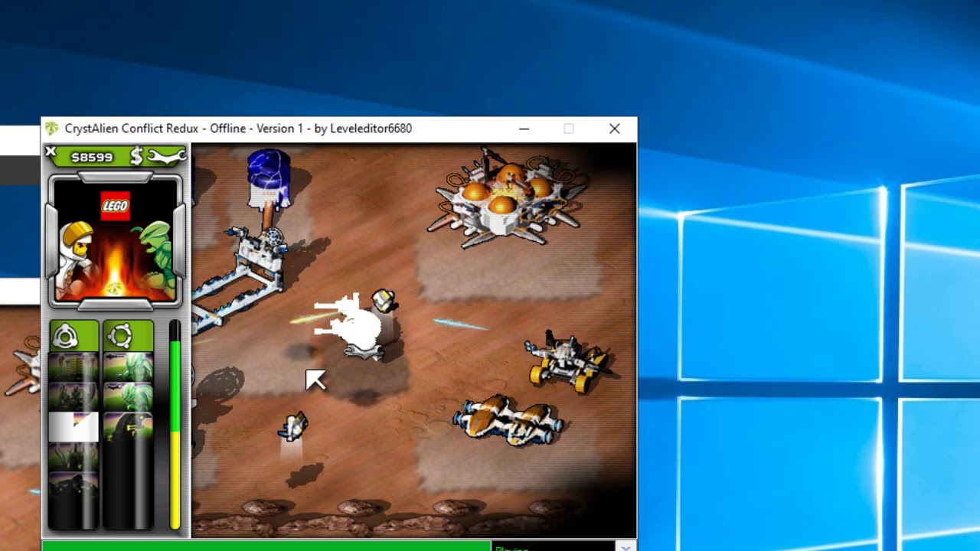Viewport: 980px width, 551px height.
Task: Close the CrystAlien Conflict Redux window
Action: tap(614, 129)
